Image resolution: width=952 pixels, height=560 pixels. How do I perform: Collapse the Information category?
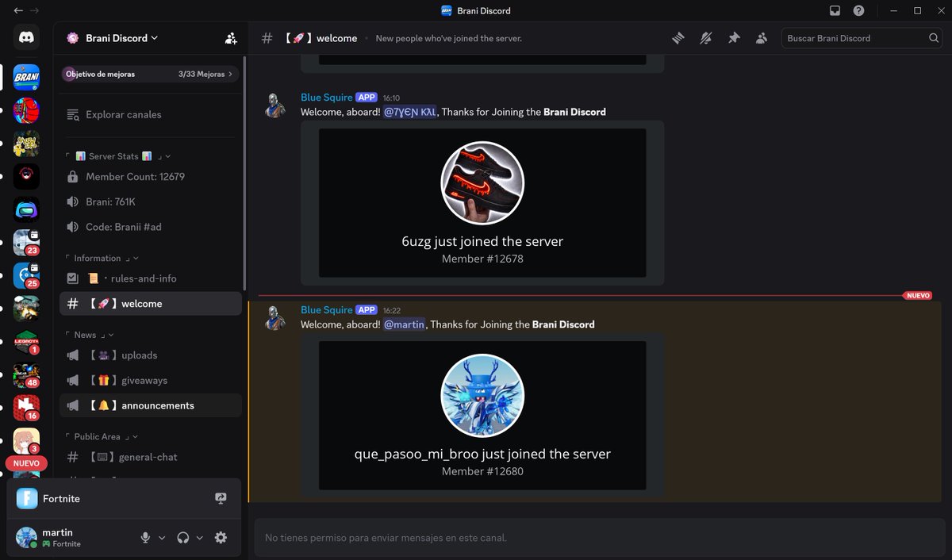click(x=102, y=259)
